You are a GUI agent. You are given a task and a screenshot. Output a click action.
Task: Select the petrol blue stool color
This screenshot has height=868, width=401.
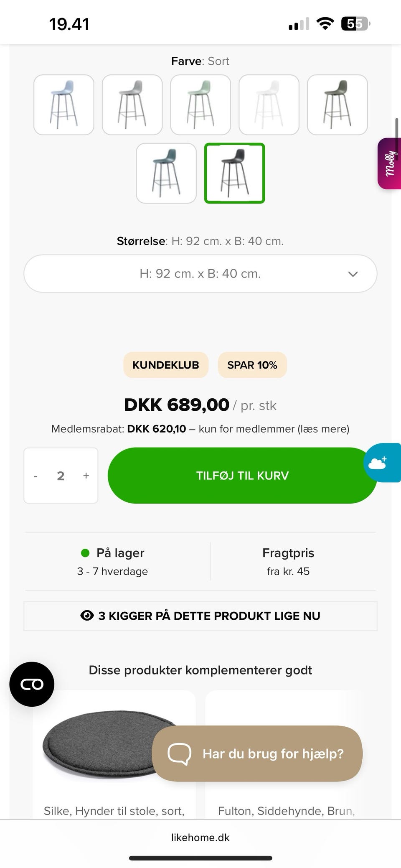166,173
